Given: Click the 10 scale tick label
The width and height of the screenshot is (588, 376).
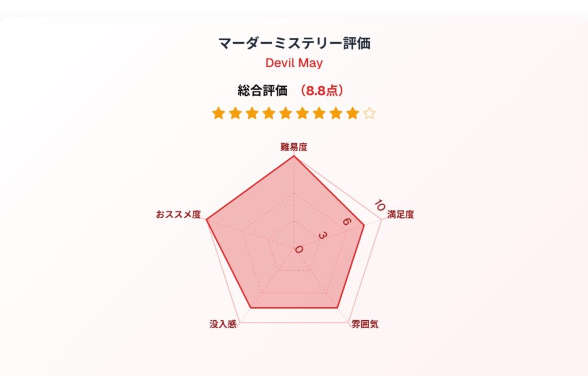Looking at the screenshot, I should coord(380,205).
